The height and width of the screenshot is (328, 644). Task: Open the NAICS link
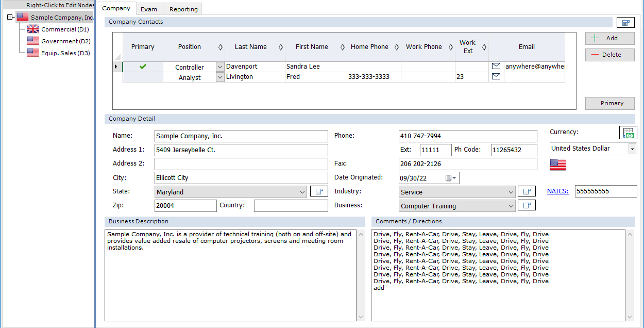[557, 191]
